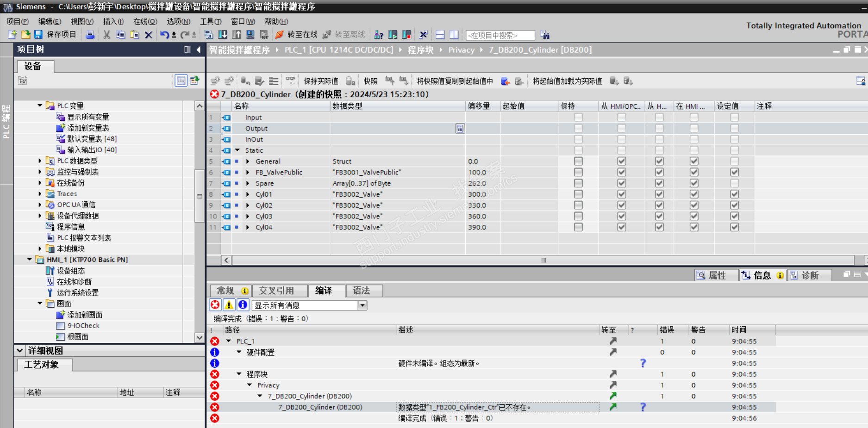This screenshot has width=868, height=428.
Task: Expand the General struct row
Action: (x=248, y=161)
